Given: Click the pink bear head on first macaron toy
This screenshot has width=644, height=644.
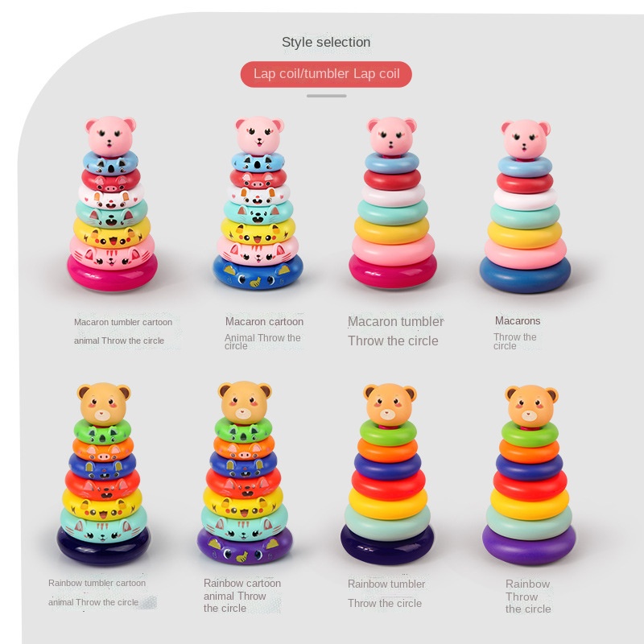Looking at the screenshot, I should click(110, 136).
